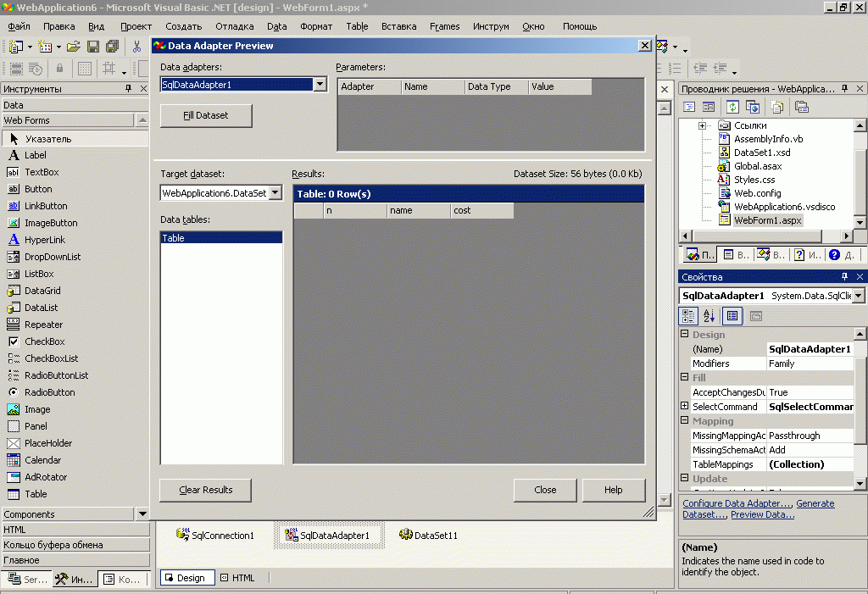
Task: Switch to the HTML view tab
Action: coord(238,578)
